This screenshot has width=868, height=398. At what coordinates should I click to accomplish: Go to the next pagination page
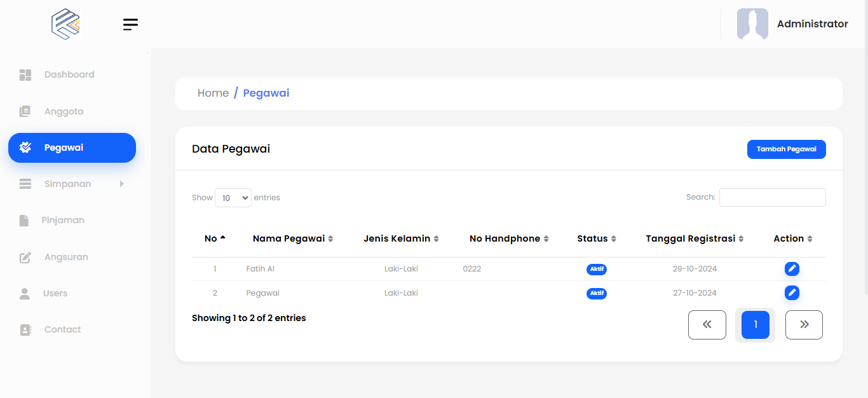click(x=804, y=325)
